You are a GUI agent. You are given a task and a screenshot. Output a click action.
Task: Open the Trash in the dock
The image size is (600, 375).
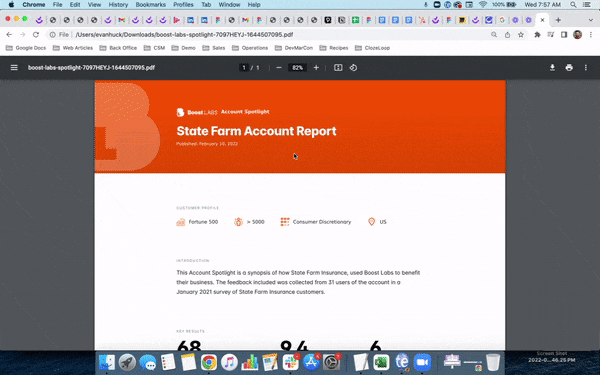(493, 362)
